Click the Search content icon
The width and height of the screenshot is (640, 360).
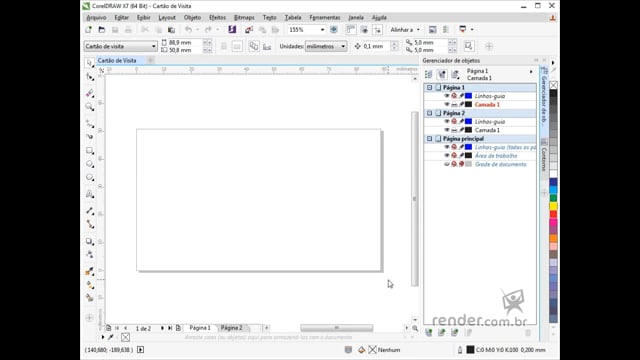click(x=232, y=29)
